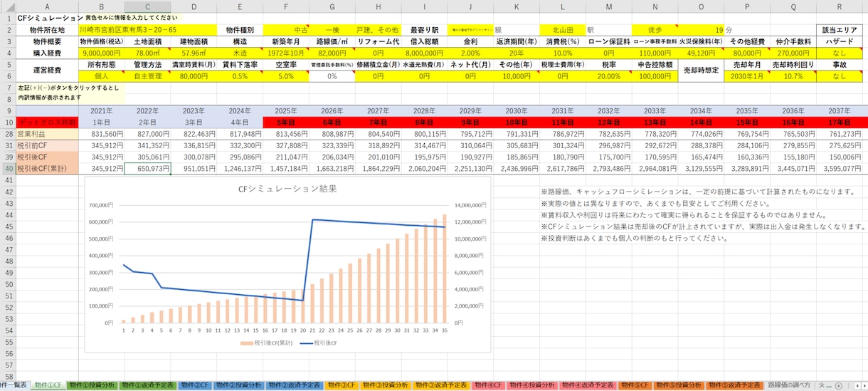The height and width of the screenshot is (391, 868).
Task: Open the 物件①返済予定表 sheet tab
Action: 147,385
